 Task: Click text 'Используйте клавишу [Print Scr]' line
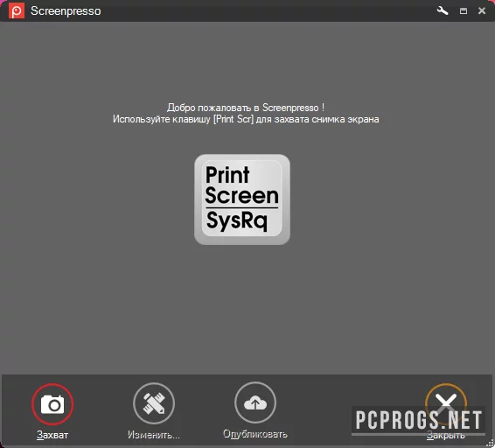tap(246, 119)
